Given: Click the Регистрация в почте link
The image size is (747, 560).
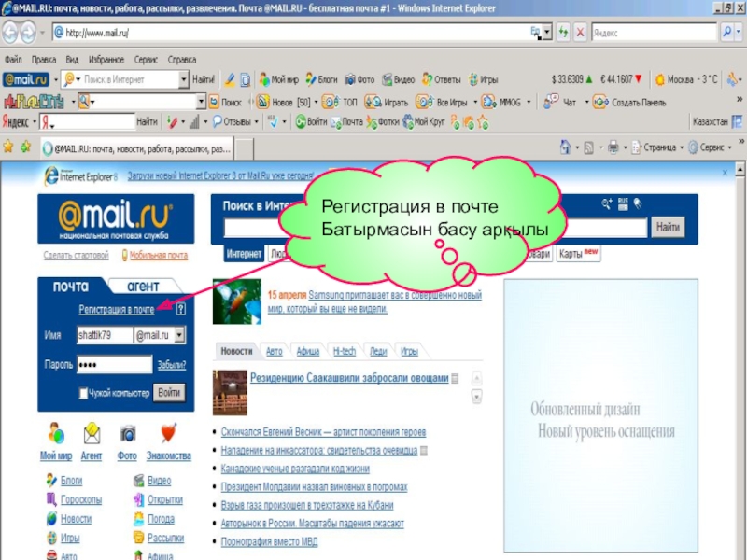Looking at the screenshot, I should coord(117,309).
